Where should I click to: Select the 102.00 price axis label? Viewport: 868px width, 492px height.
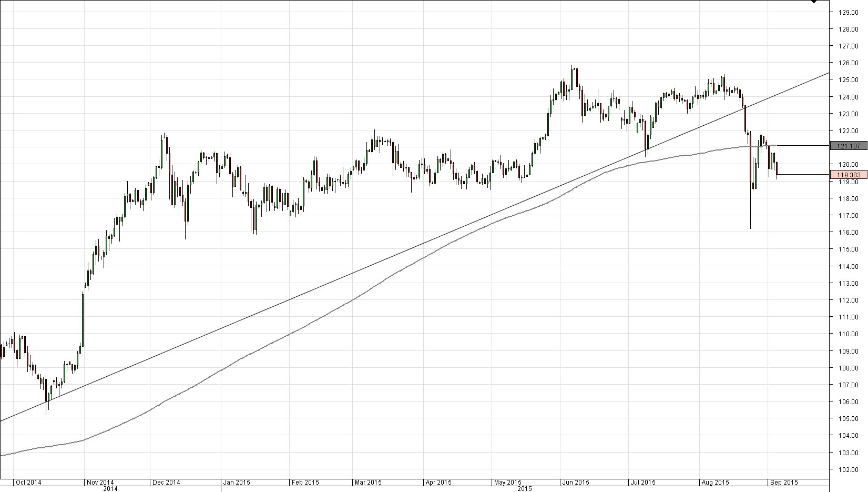[x=849, y=469]
